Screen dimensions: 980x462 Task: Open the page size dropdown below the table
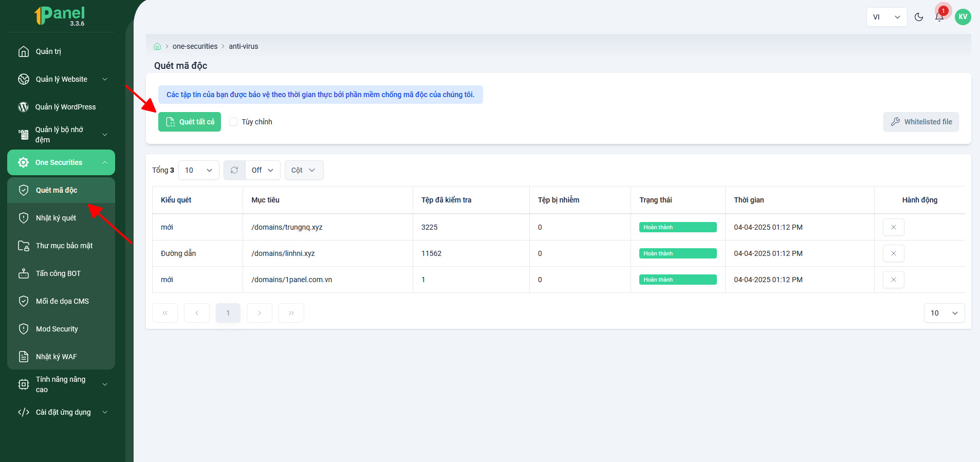point(945,313)
